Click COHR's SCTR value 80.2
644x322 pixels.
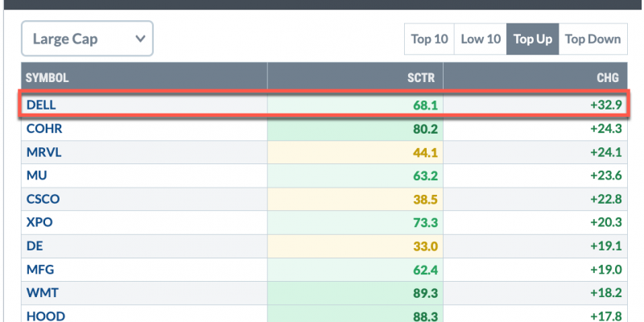(x=426, y=130)
